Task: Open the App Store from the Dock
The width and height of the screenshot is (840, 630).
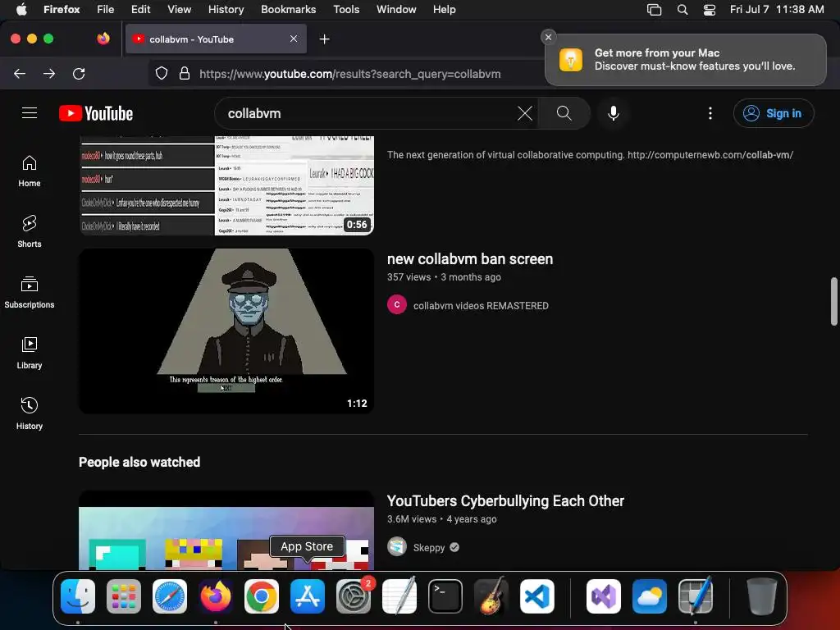Action: point(308,596)
